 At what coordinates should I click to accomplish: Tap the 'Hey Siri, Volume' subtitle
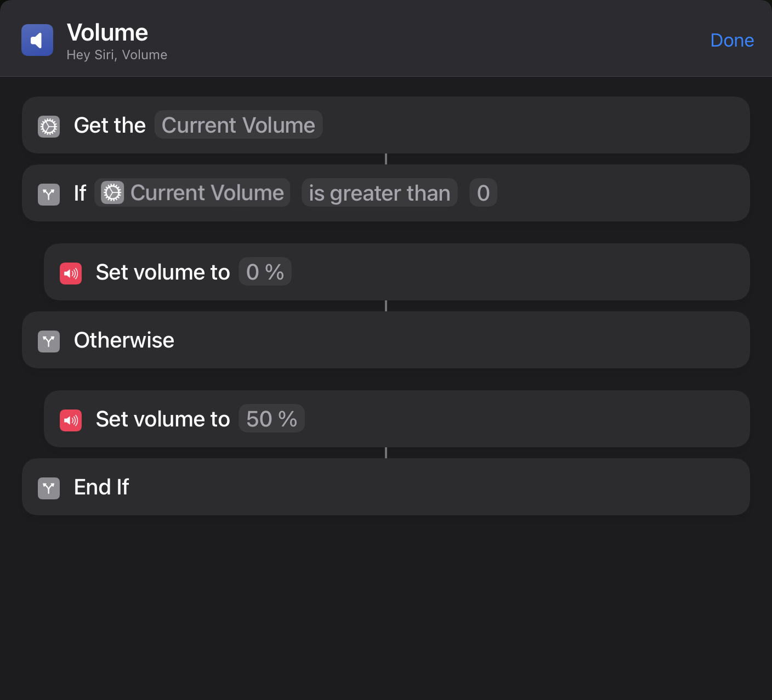click(117, 55)
